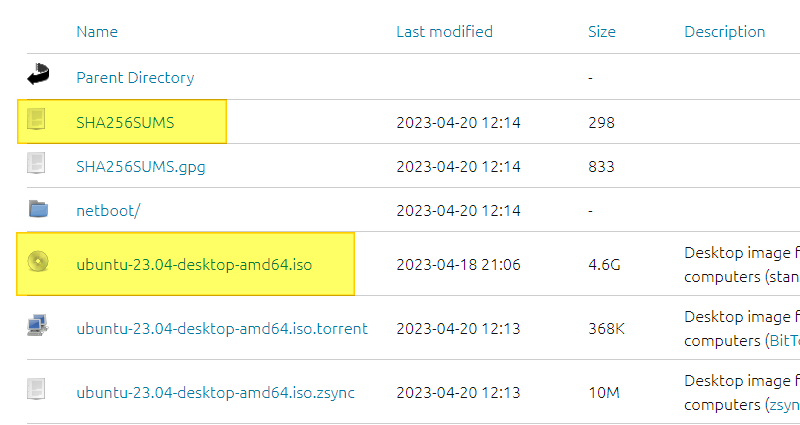This screenshot has width=800, height=425.
Task: Sort listing by Description column header
Action: [724, 32]
